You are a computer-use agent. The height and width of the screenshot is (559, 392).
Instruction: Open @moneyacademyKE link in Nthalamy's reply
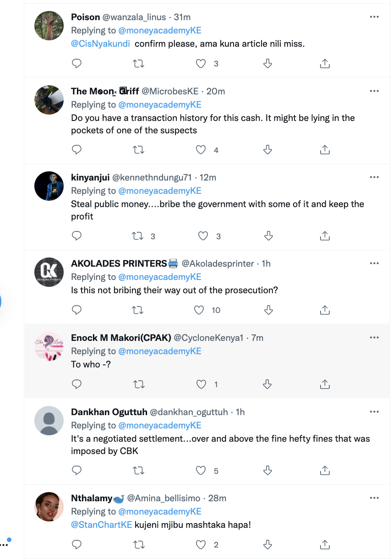click(160, 511)
